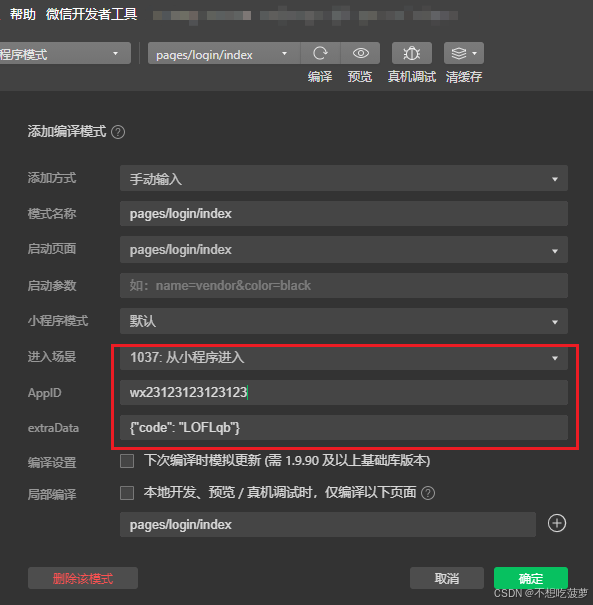Enable 下次编译时模拟更新 checkbox

(127, 461)
